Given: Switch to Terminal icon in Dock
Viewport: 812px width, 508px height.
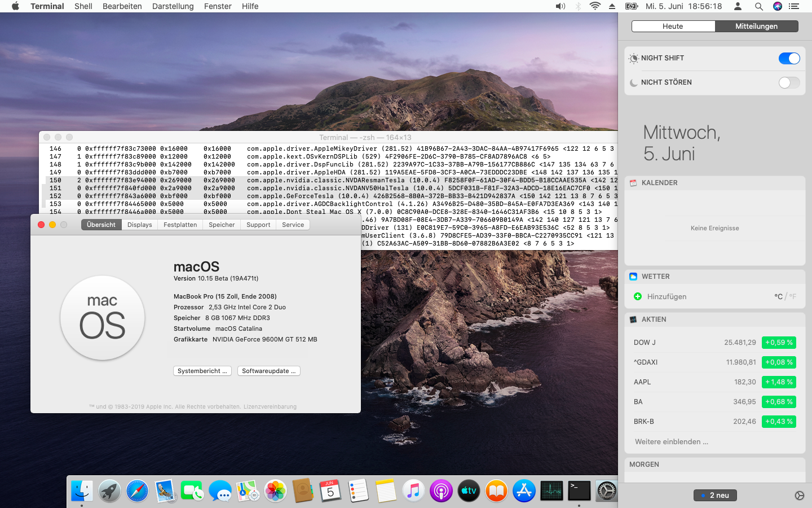Looking at the screenshot, I should point(579,491).
